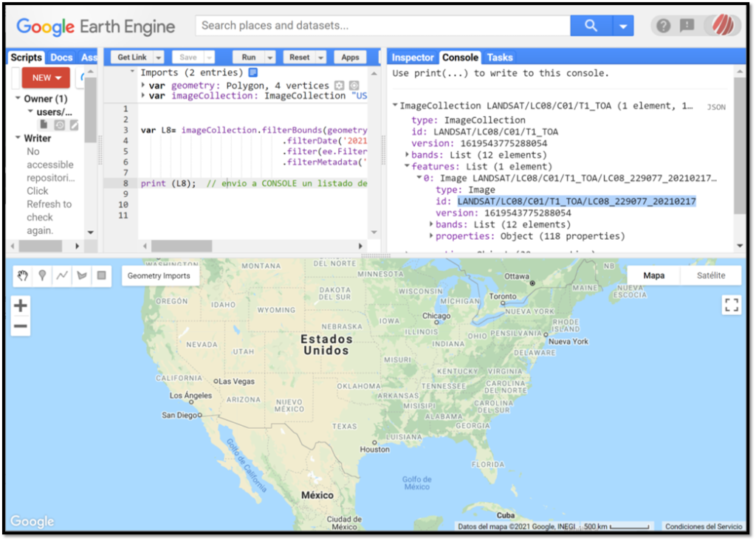The height and width of the screenshot is (541, 756).
Task: Open the Get Link dropdown arrow
Action: [x=159, y=58]
